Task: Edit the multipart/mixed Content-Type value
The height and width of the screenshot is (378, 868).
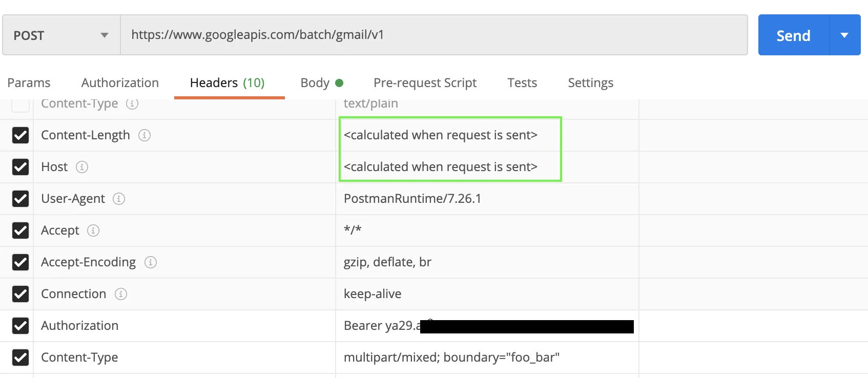Action: click(451, 358)
